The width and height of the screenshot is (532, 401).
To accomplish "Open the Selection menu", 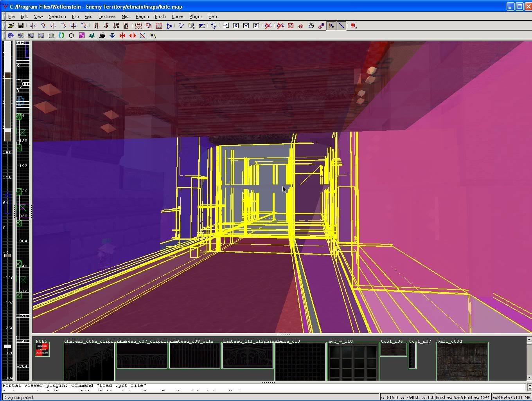I will pos(57,16).
